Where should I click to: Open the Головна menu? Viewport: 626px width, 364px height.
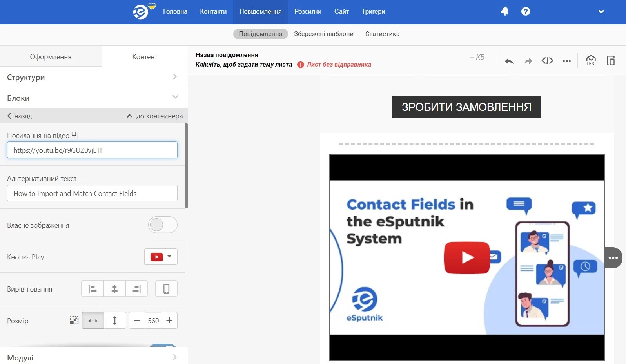point(175,12)
